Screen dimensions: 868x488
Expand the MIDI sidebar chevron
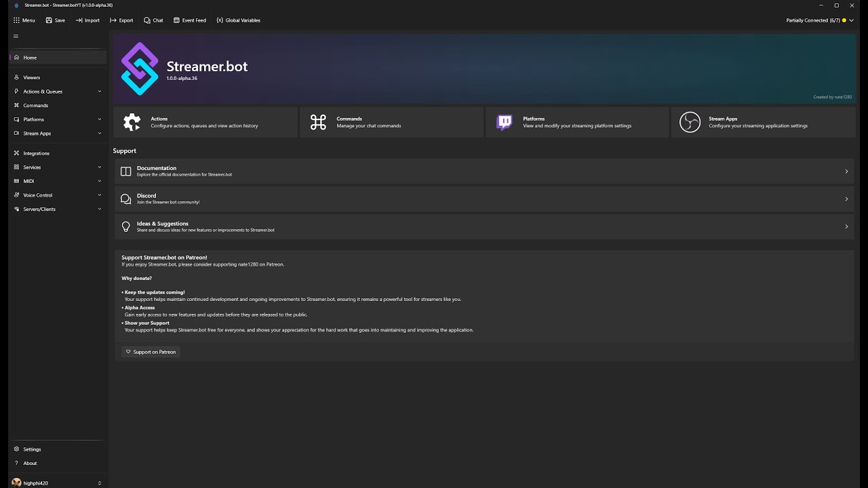100,181
